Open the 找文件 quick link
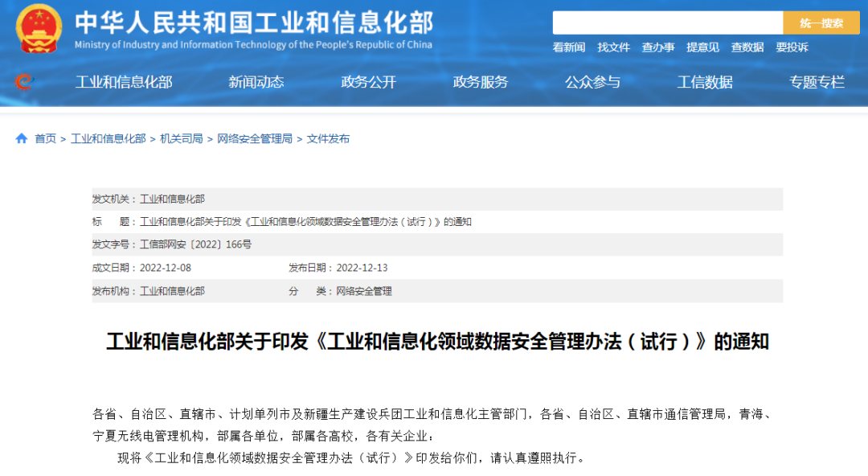 point(612,47)
